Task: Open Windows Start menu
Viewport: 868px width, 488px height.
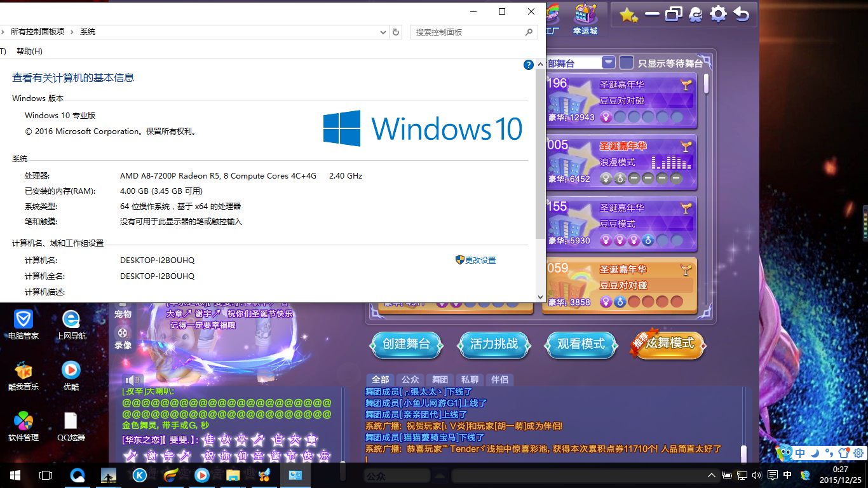Action: click(15, 475)
